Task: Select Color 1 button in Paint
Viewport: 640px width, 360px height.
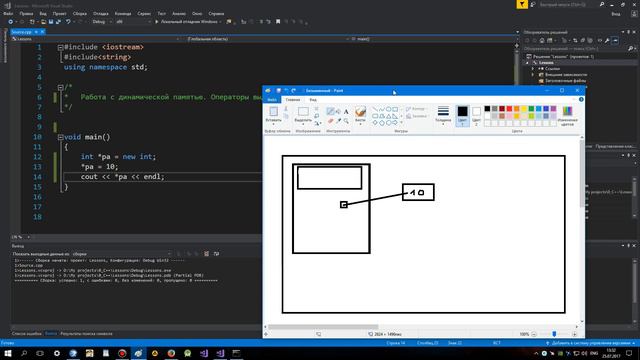Action: (x=462, y=116)
